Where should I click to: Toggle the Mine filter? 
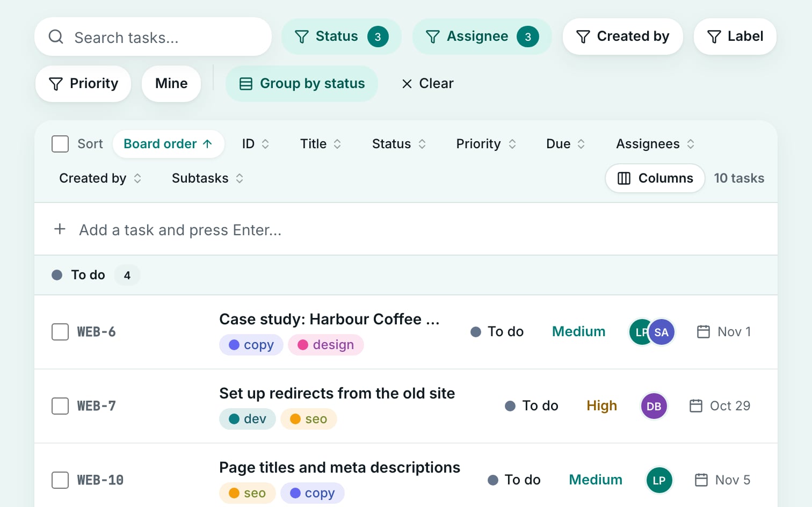[x=171, y=83]
